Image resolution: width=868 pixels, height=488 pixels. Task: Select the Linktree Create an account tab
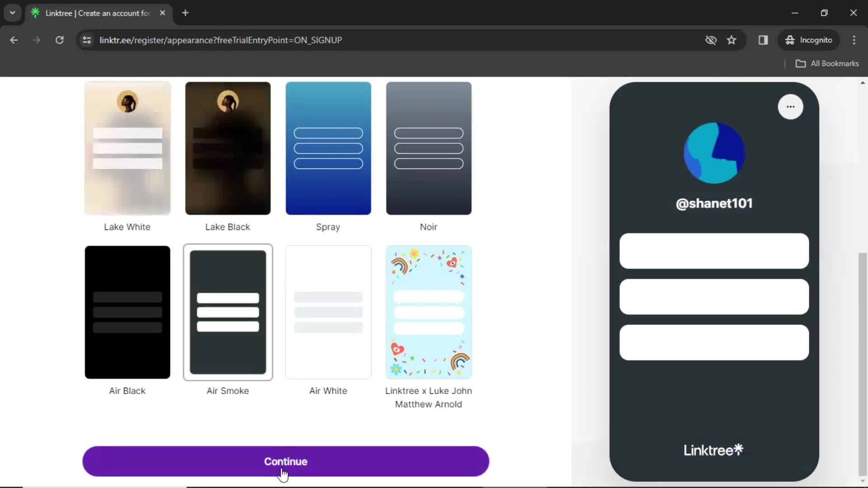(x=99, y=13)
